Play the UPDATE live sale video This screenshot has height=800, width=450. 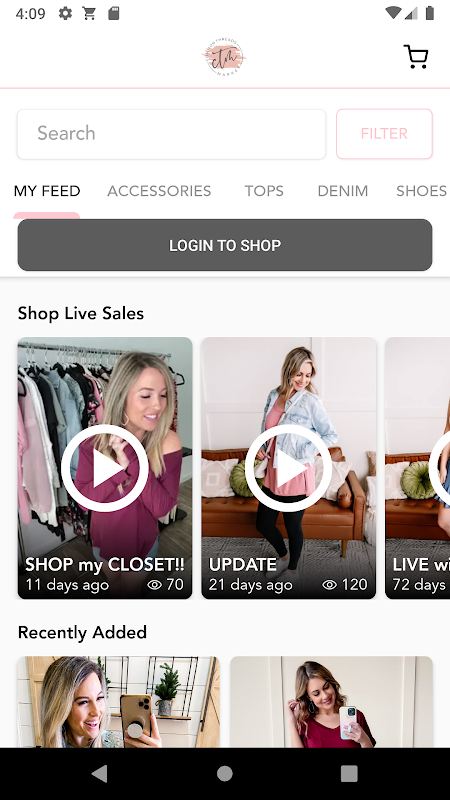[288, 468]
